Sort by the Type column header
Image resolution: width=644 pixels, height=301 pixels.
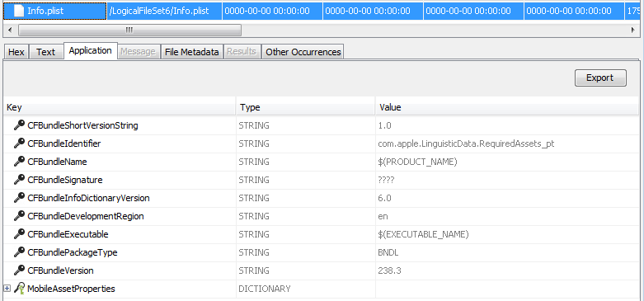(x=306, y=107)
